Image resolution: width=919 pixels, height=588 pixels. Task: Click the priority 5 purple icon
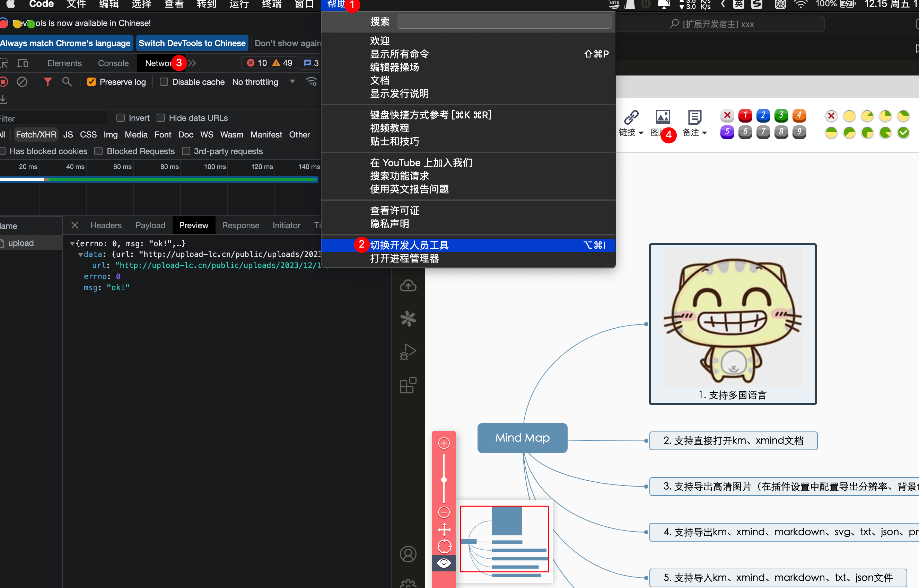click(727, 132)
